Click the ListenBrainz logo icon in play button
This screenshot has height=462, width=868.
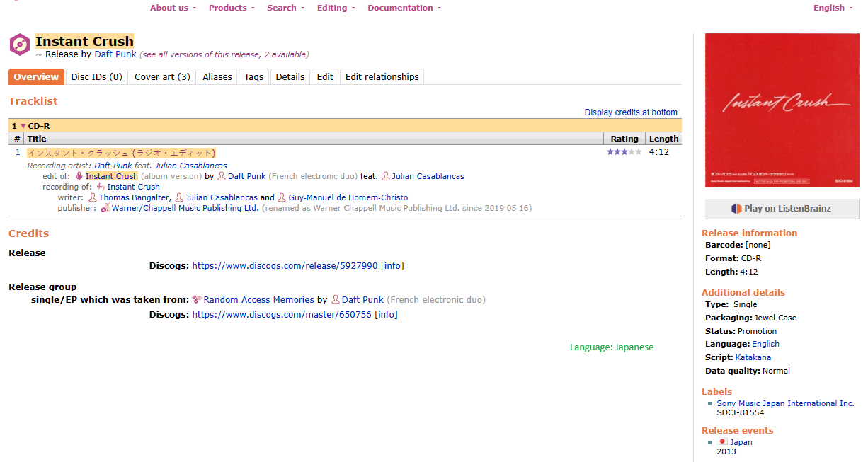[737, 209]
